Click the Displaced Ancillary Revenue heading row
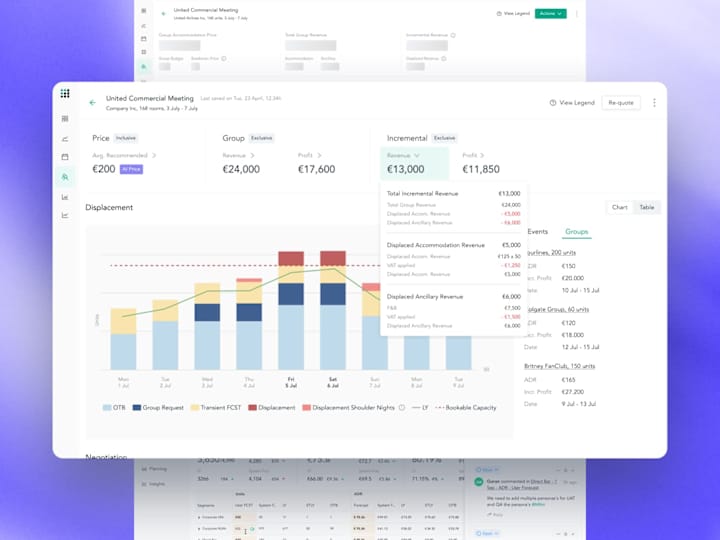The width and height of the screenshot is (720, 540). pyautogui.click(x=453, y=297)
